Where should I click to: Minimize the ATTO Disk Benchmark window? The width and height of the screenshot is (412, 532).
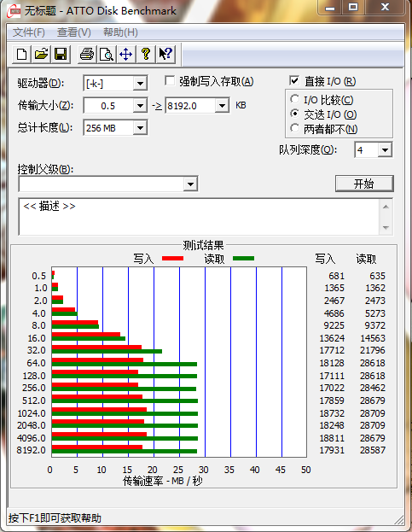330,8
